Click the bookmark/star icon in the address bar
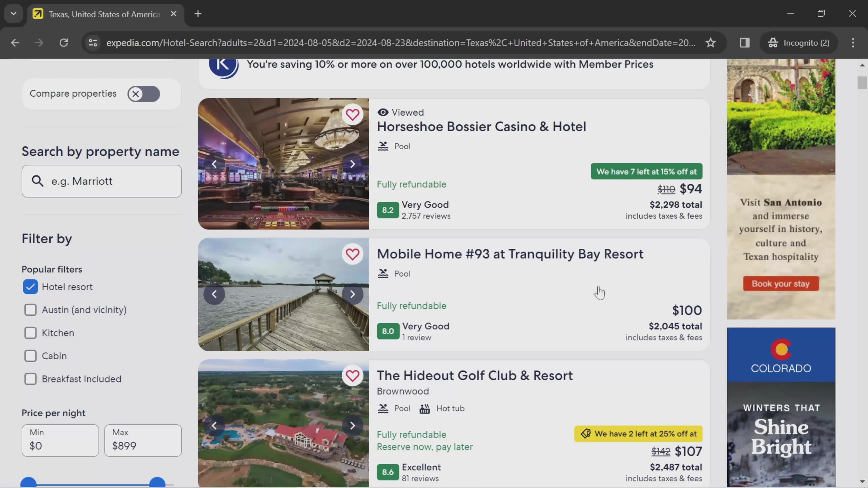This screenshot has height=488, width=868. point(711,42)
